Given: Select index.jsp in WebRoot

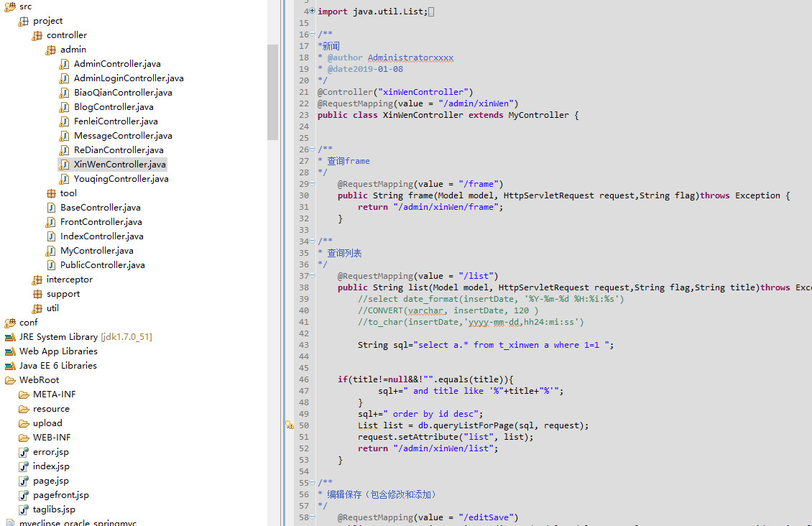Looking at the screenshot, I should tap(51, 466).
